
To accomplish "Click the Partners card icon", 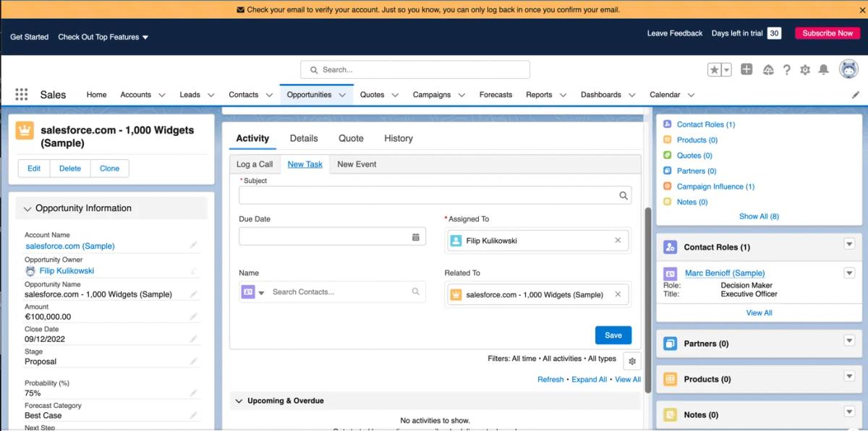I will 670,343.
